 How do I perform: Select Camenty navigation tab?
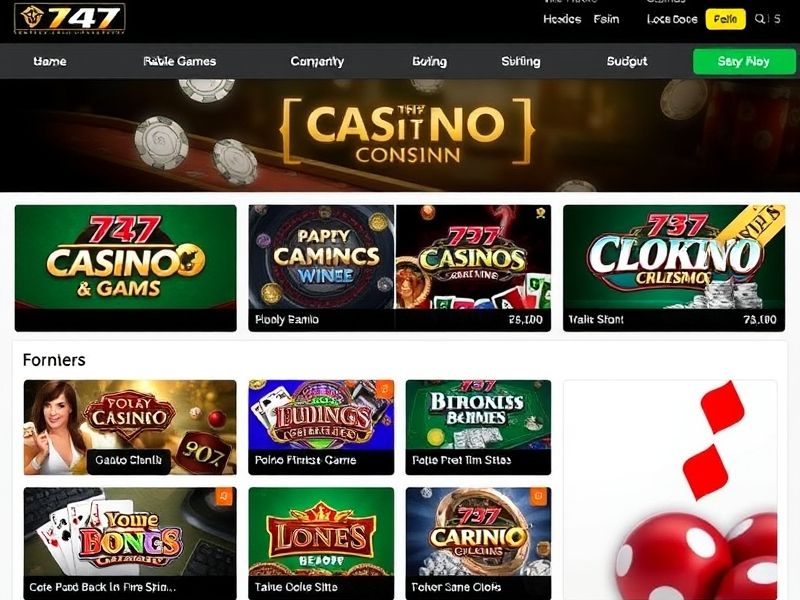pos(317,61)
